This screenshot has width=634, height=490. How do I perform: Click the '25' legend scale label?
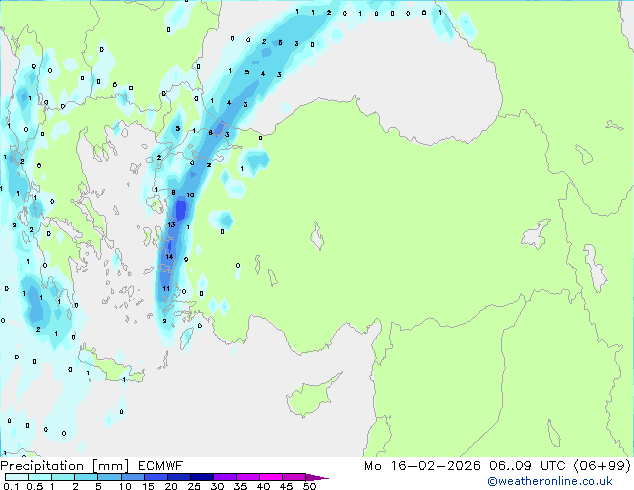194,486
